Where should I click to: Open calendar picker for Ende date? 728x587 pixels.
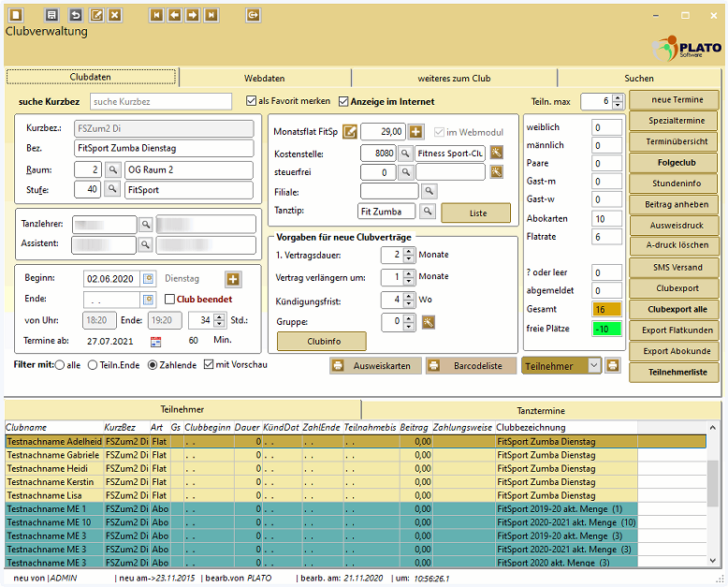[x=148, y=300]
